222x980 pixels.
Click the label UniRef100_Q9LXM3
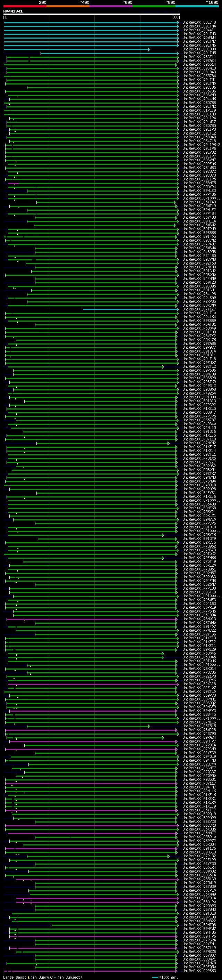[199, 114]
